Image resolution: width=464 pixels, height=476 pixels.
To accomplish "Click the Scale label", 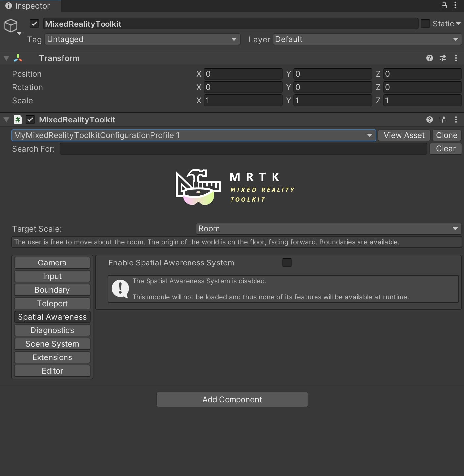I will click(x=22, y=100).
